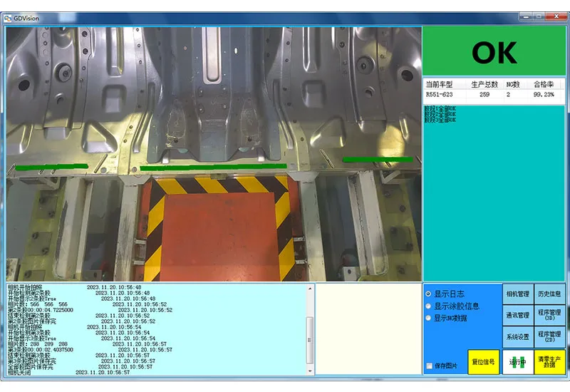
Task: Enable the 保存图片 checkbox
Action: click(x=429, y=366)
